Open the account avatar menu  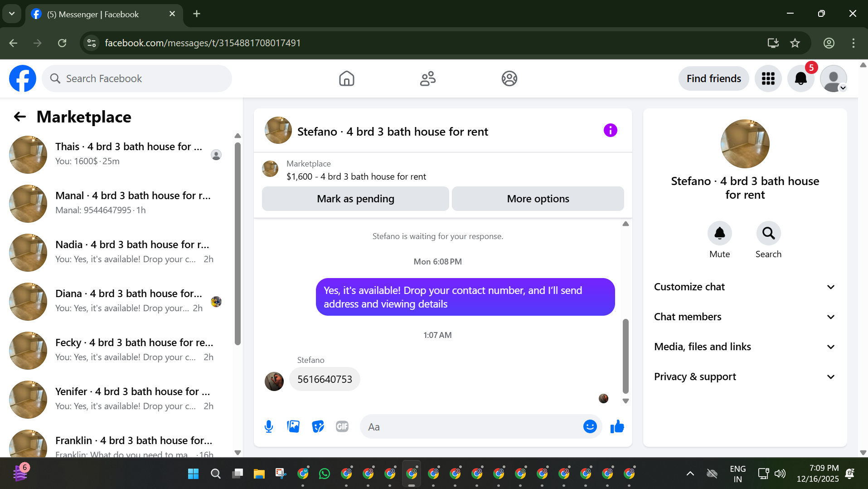(x=834, y=78)
